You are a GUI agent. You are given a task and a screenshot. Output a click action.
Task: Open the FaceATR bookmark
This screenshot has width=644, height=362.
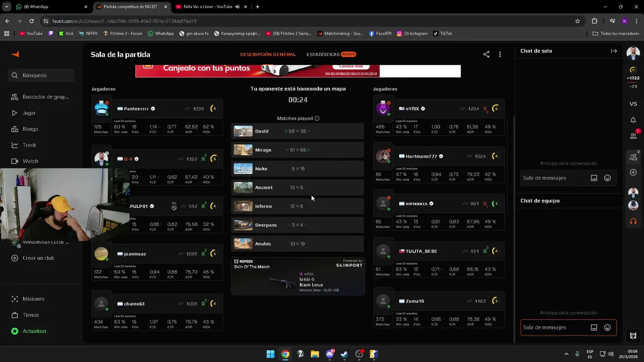click(x=380, y=34)
